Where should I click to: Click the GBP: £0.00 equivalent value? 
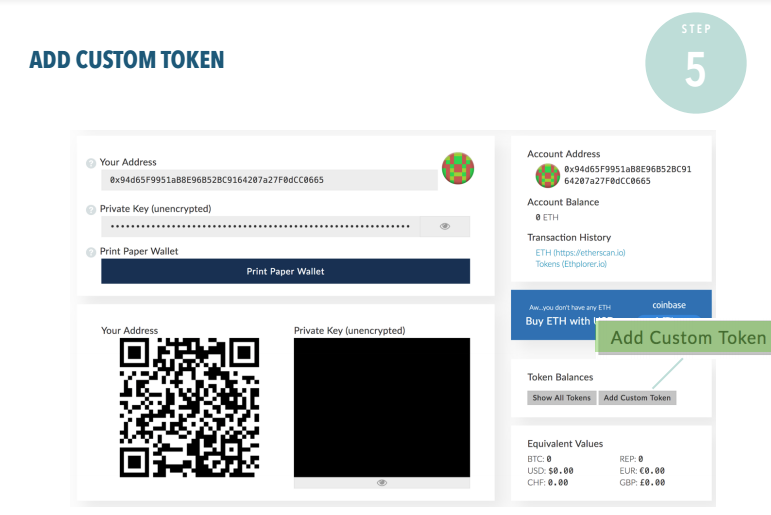(642, 483)
